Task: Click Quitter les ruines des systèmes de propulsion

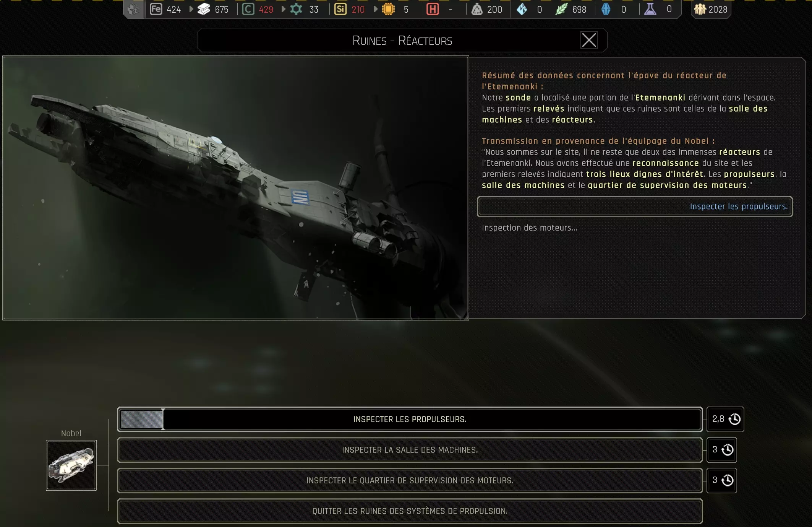Action: pos(410,511)
